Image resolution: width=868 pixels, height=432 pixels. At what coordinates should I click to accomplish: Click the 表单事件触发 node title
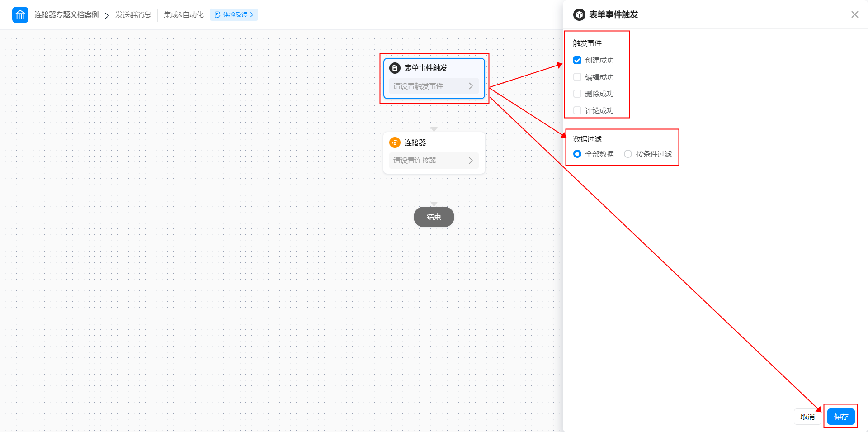[x=426, y=68]
